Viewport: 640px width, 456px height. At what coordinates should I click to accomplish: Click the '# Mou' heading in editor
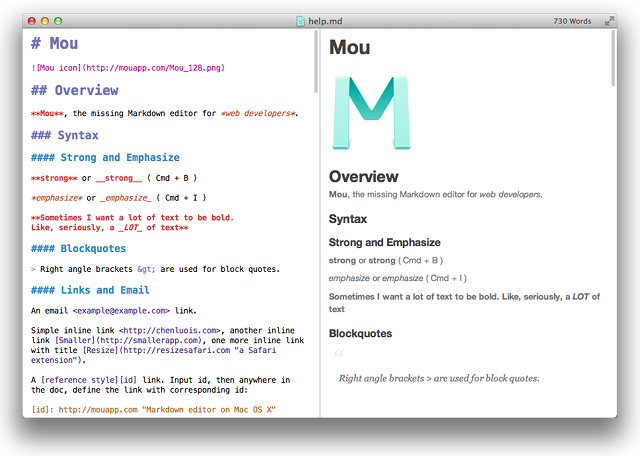tap(54, 43)
